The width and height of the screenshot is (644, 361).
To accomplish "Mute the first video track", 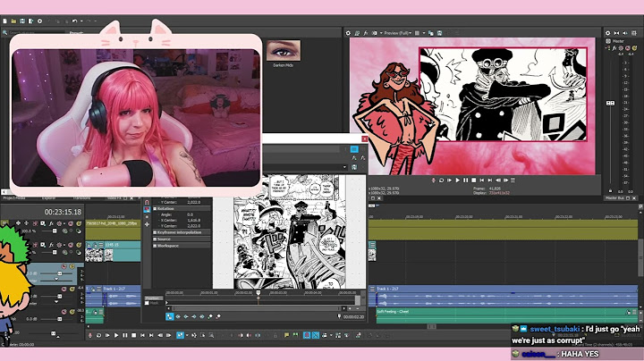I will [x=71, y=223].
